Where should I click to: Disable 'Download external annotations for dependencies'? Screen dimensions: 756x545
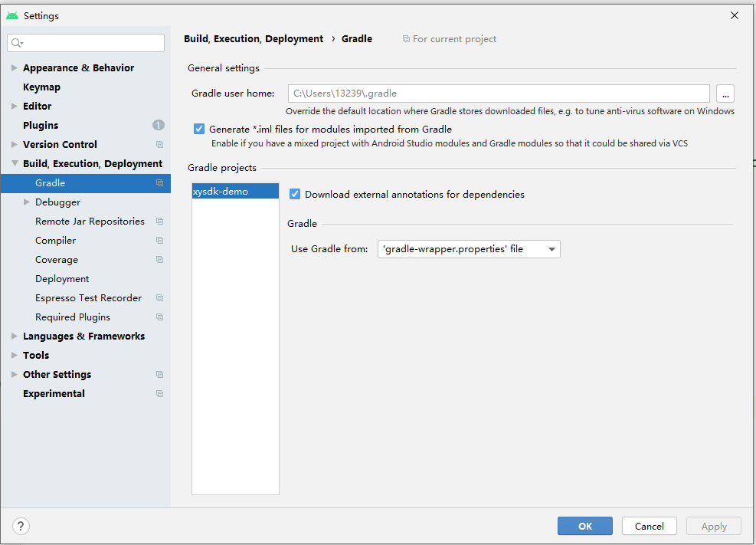pyautogui.click(x=295, y=194)
